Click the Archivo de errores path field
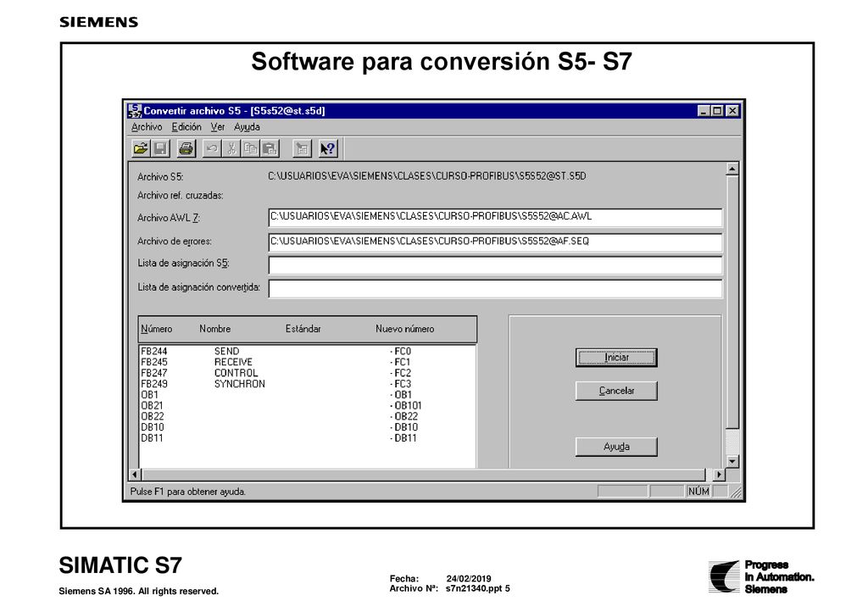Screen dimensions: 868x601 coord(495,242)
